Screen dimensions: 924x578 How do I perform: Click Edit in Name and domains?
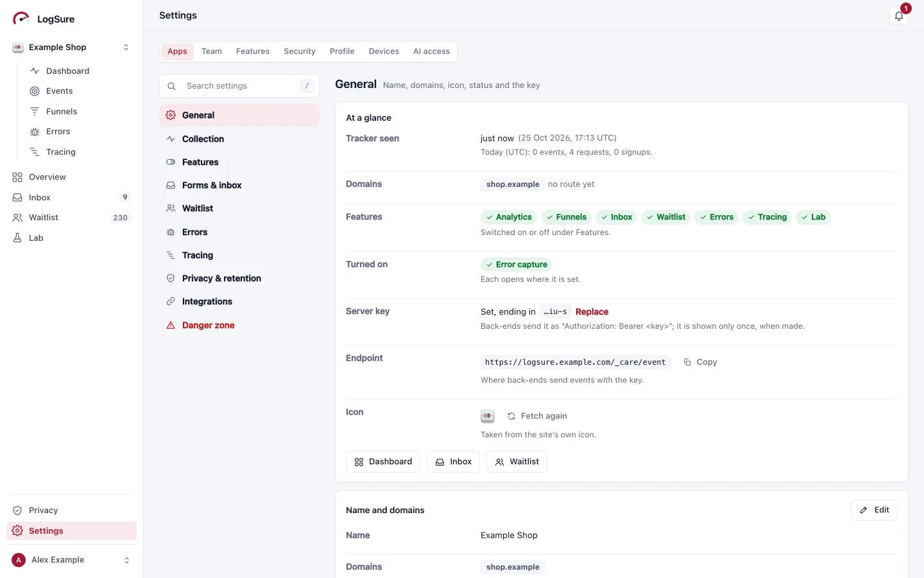pos(874,510)
